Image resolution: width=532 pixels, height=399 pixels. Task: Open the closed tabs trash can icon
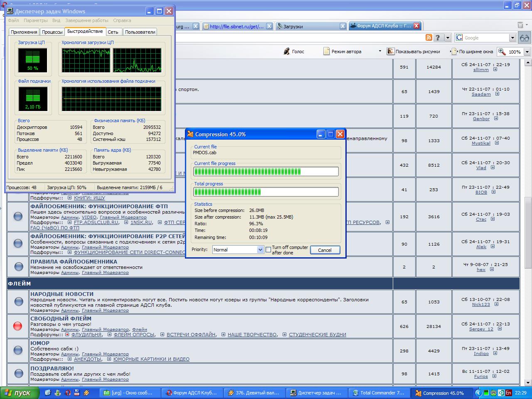point(520,25)
